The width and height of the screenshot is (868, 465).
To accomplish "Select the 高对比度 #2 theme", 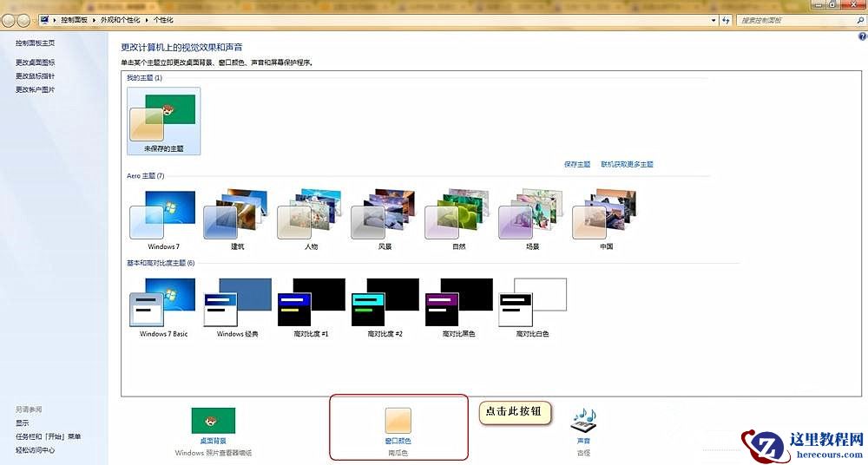I will (385, 307).
